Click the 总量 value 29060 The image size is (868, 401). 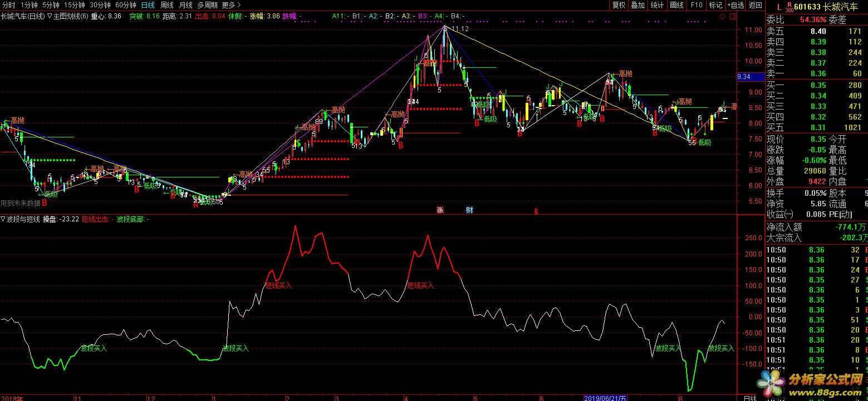[x=815, y=171]
